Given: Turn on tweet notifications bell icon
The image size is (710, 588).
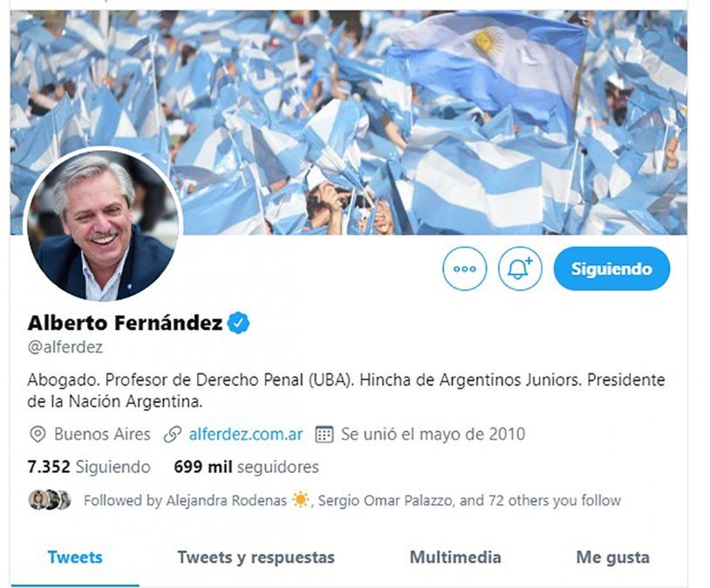Looking at the screenshot, I should pos(520,268).
